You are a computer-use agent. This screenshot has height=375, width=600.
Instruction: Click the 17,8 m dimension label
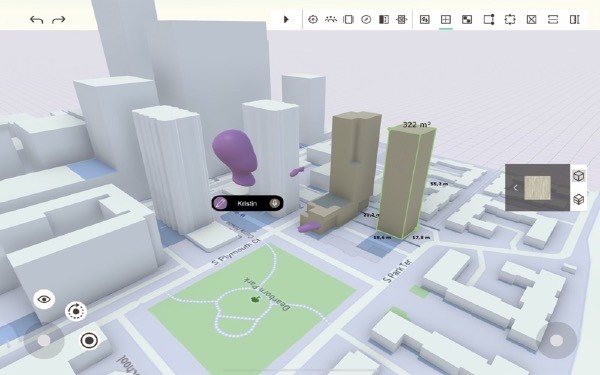pos(421,238)
